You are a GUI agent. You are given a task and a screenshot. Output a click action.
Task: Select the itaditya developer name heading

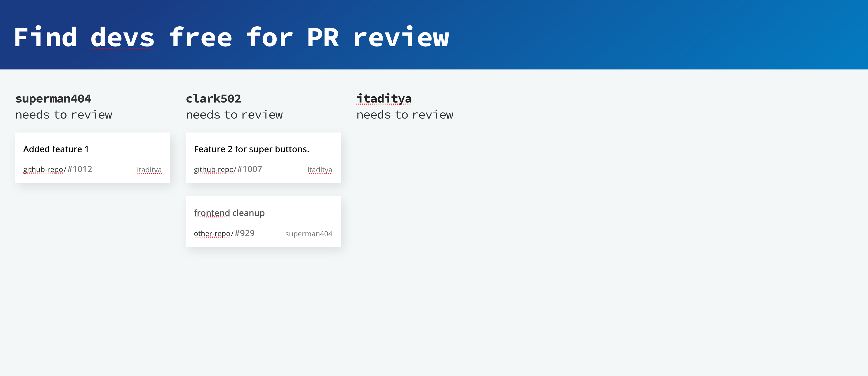[384, 99]
